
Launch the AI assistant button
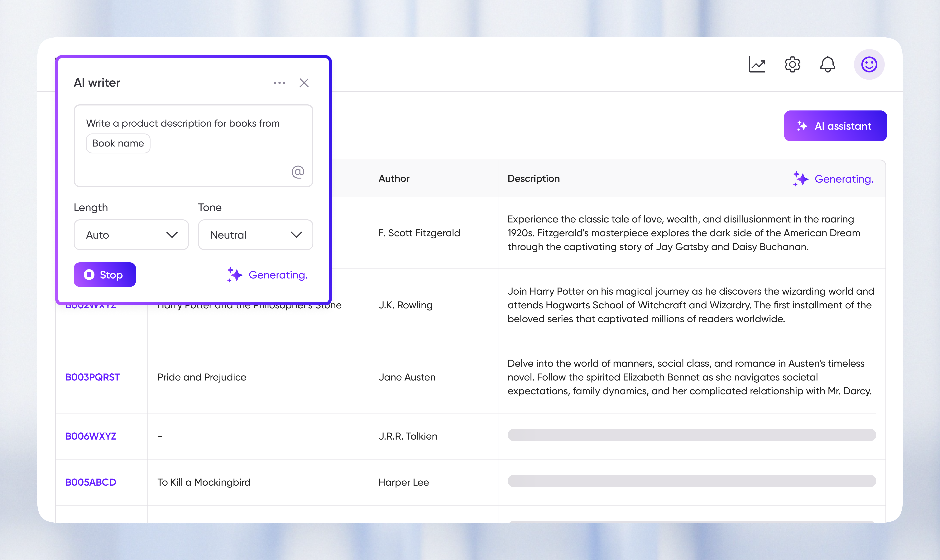click(x=835, y=126)
